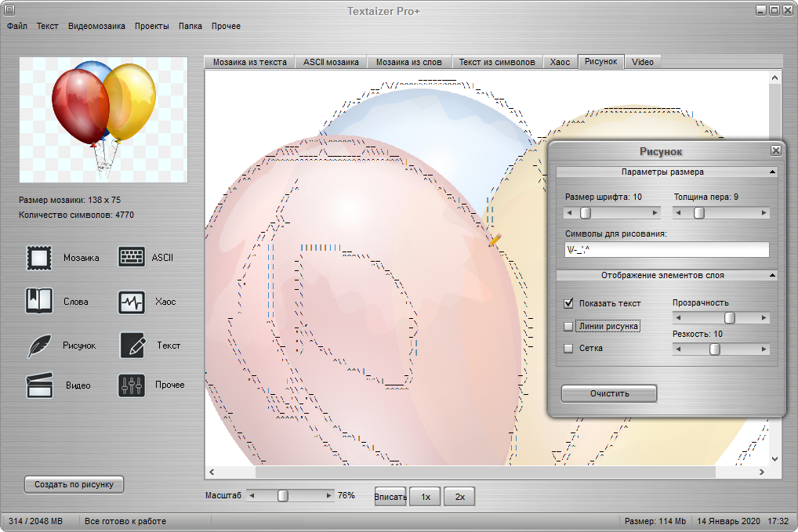Image resolution: width=798 pixels, height=532 pixels.
Task: Open the Слова book icon
Action: [x=39, y=301]
